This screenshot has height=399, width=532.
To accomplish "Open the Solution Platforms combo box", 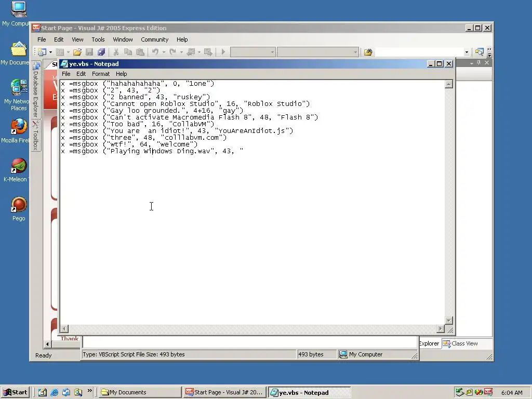I will [317, 52].
